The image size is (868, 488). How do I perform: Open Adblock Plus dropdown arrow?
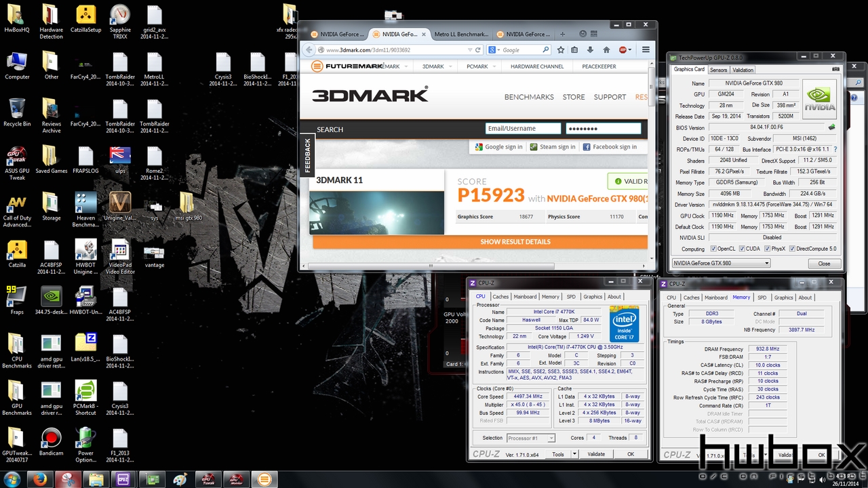tap(630, 49)
